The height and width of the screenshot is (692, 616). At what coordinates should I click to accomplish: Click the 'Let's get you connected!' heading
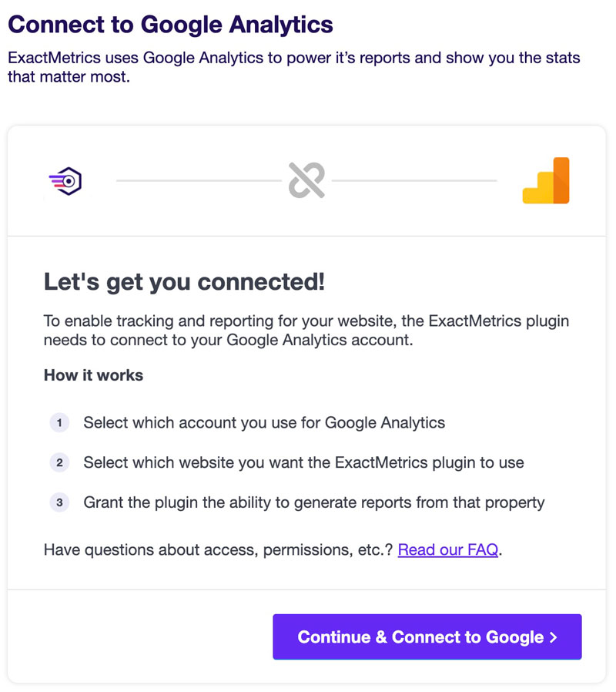(x=181, y=281)
